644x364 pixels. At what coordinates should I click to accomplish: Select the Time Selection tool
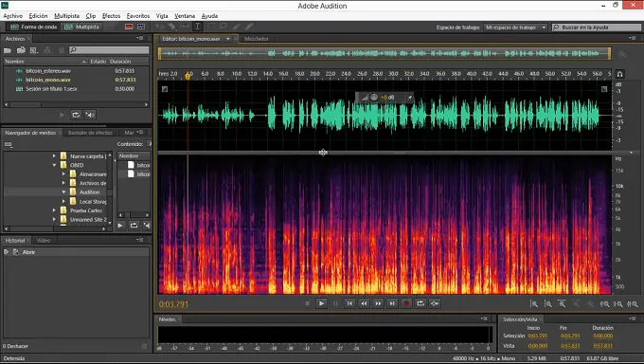[x=197, y=27]
